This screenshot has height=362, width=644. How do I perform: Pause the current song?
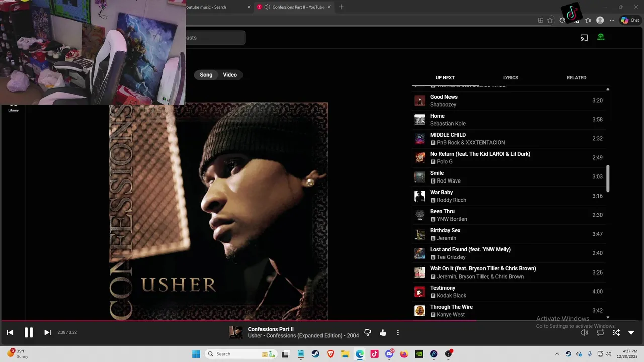pyautogui.click(x=29, y=332)
